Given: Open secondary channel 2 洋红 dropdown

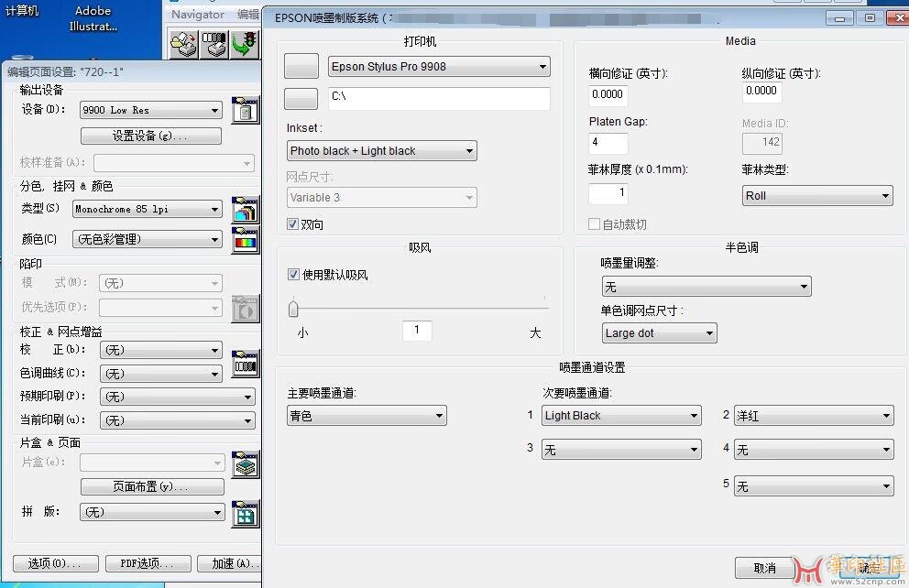Looking at the screenshot, I should (814, 416).
